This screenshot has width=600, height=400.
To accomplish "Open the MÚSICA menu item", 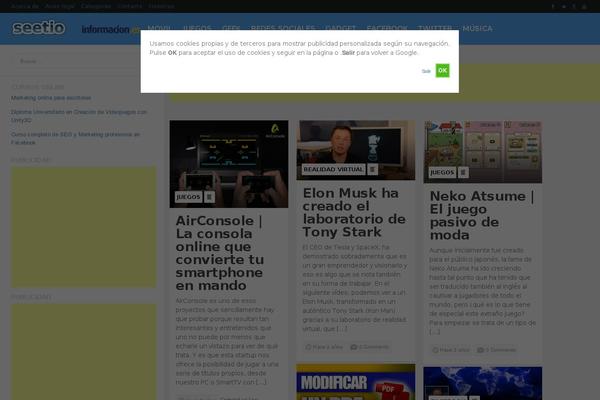I will pos(477,28).
